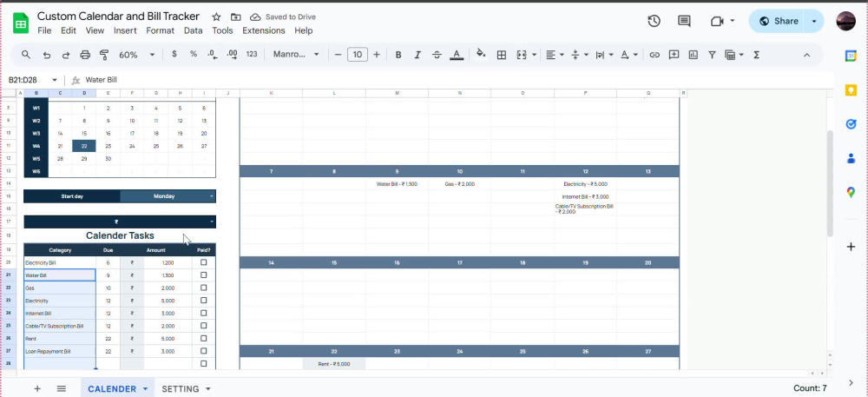Open the Extensions menu
The width and height of the screenshot is (868, 397).
(x=264, y=31)
